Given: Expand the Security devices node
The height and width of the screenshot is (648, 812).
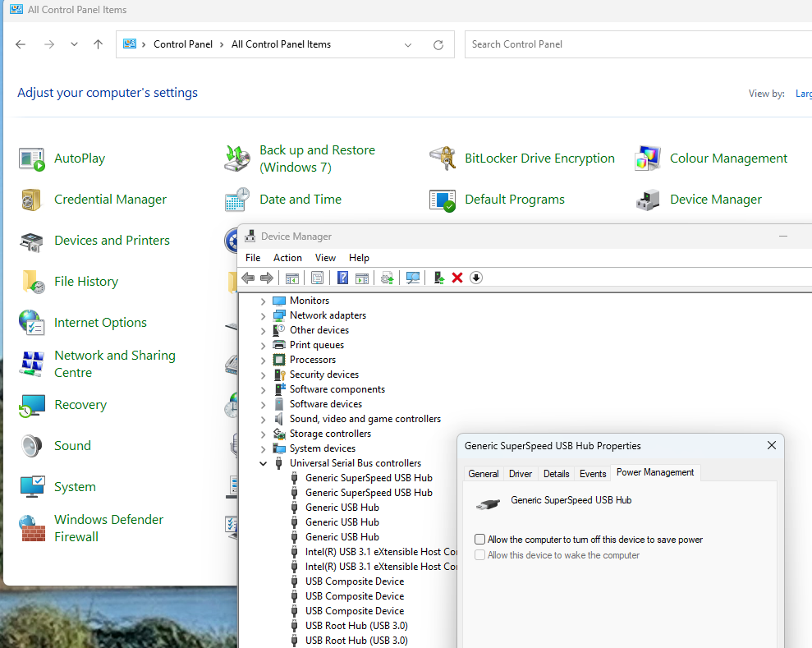Looking at the screenshot, I should tap(263, 375).
